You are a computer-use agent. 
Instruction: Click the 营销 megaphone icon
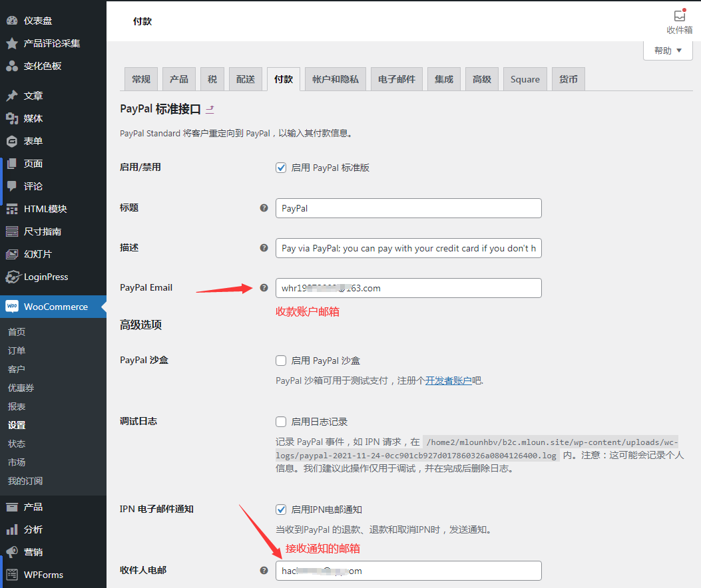pyautogui.click(x=12, y=552)
